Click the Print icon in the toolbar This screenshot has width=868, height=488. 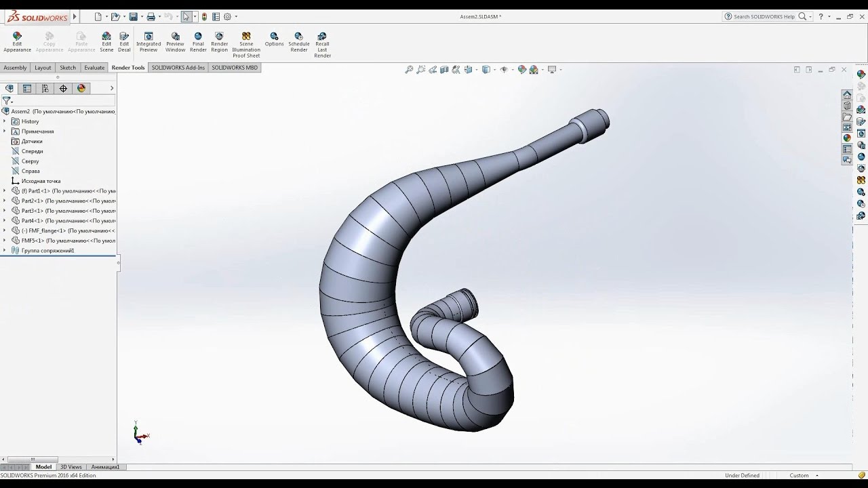[x=151, y=16]
